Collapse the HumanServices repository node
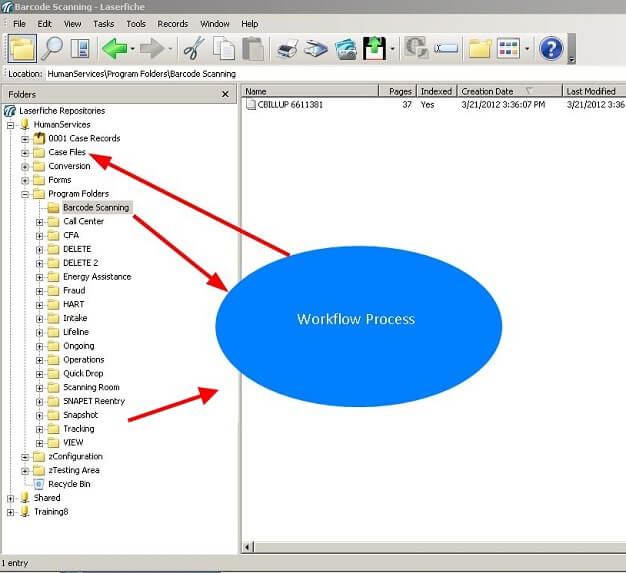626x573 pixels. tap(10, 125)
